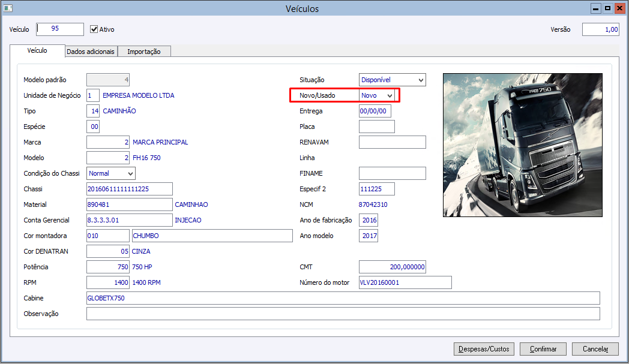Maximize the Veículos window

(x=608, y=8)
